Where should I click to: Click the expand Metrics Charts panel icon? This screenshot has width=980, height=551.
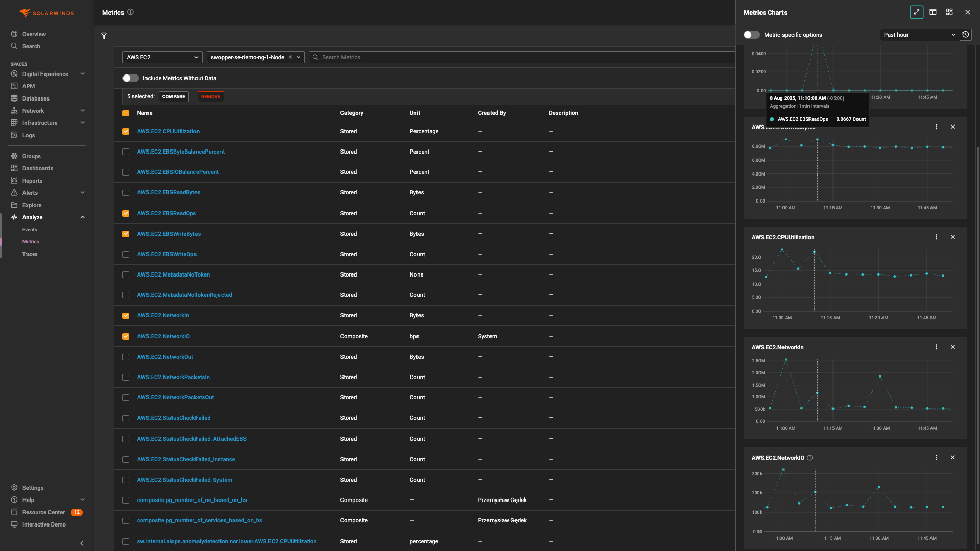916,12
